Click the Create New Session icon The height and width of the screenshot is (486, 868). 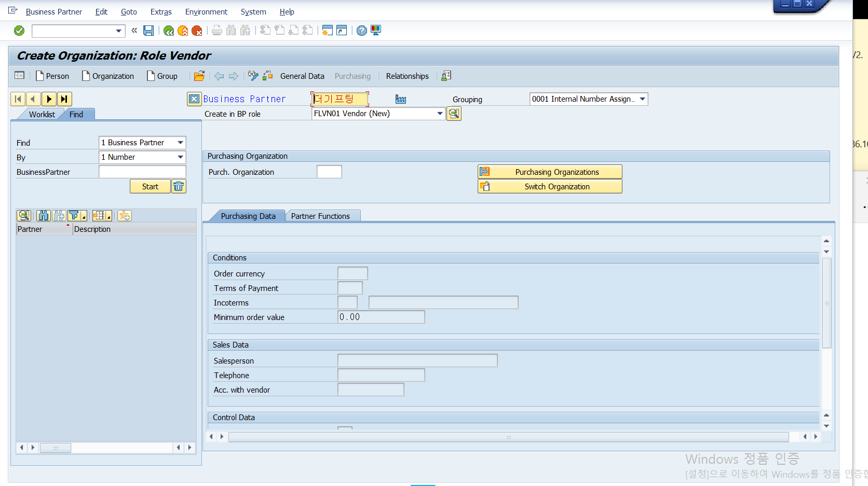[327, 31]
